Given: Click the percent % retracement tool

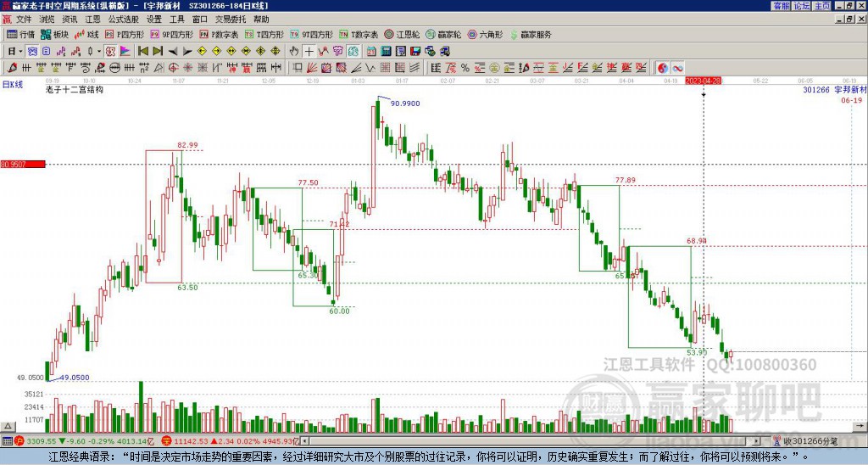Looking at the screenshot, I should click(465, 68).
